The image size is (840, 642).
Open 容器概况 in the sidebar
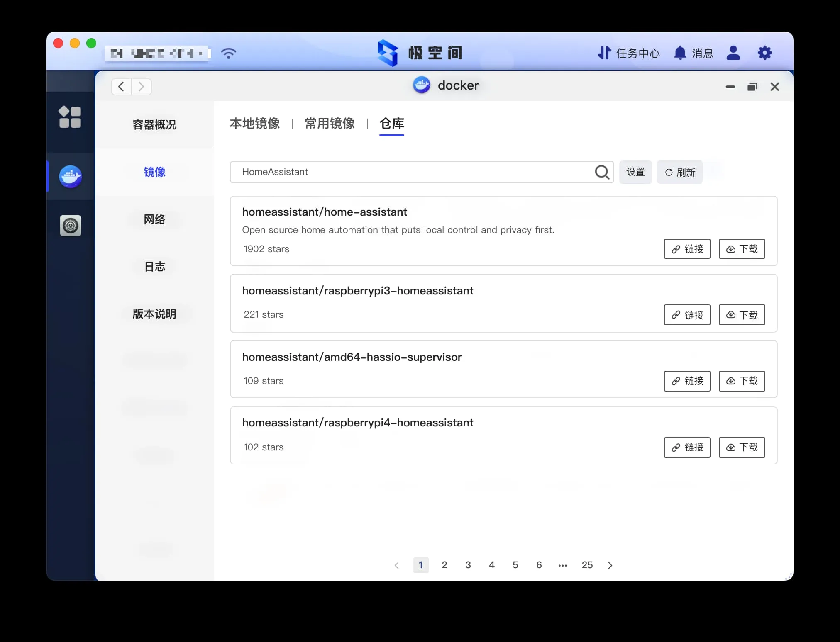point(154,125)
